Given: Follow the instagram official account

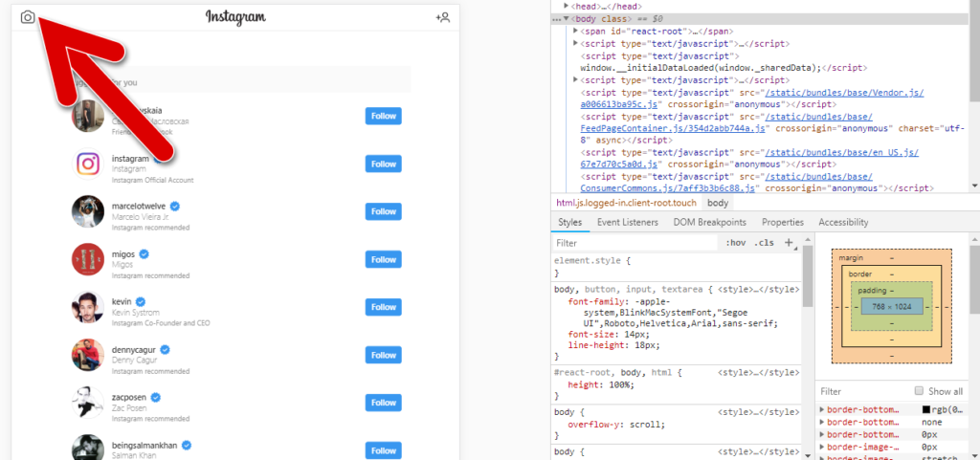Looking at the screenshot, I should pos(384,164).
